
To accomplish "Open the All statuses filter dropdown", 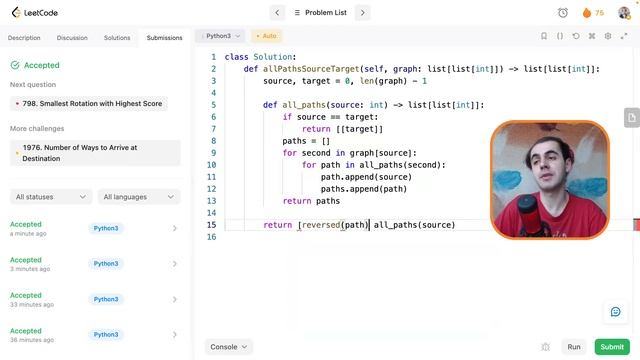I will [51, 197].
